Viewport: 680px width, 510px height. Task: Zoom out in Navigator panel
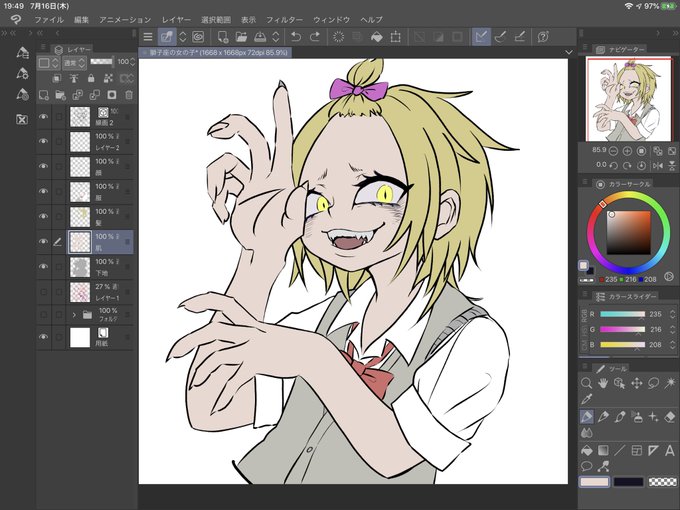(613, 151)
